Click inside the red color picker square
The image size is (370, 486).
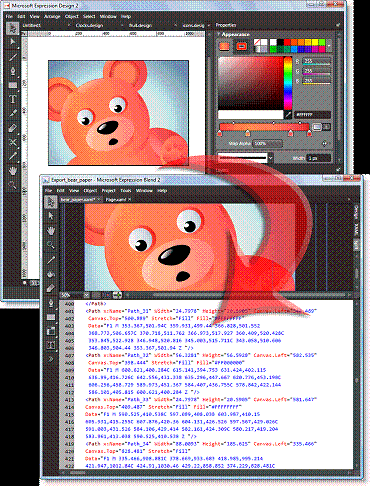250,83
